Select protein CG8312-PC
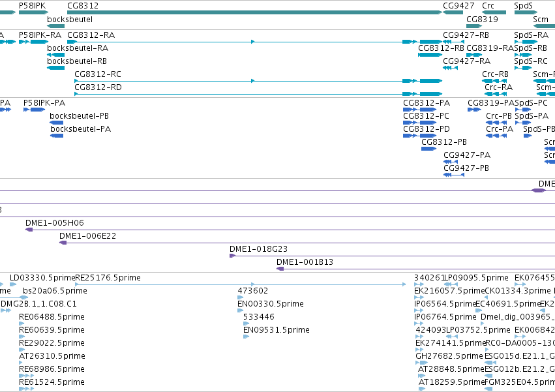The width and height of the screenshot is (555, 392). point(426,116)
